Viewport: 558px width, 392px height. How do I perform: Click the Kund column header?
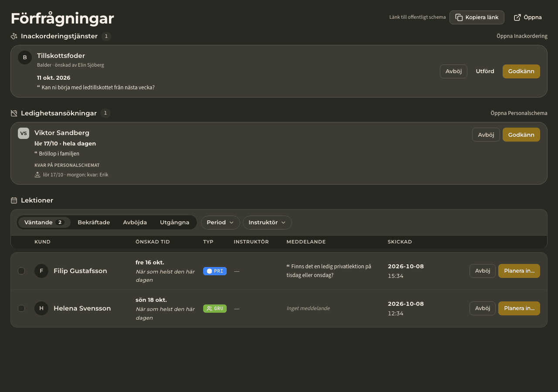click(42, 242)
